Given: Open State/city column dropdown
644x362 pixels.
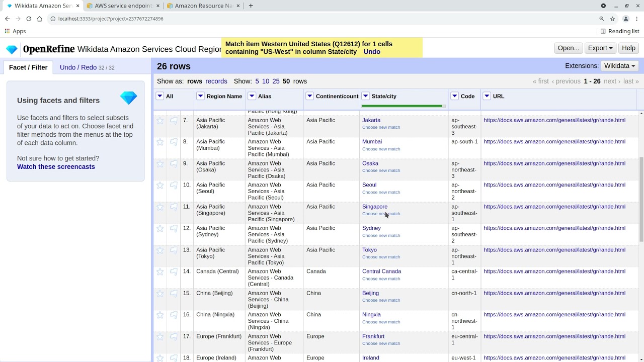Looking at the screenshot, I should click(x=366, y=96).
